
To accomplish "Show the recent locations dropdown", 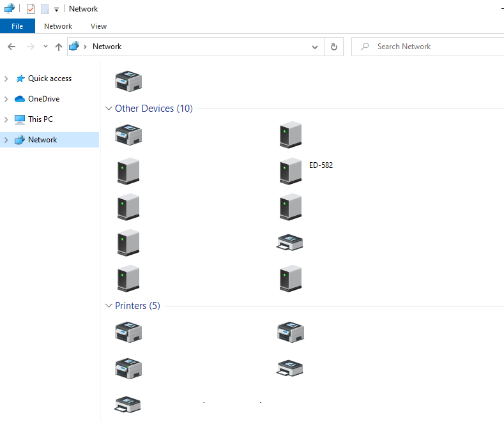I will [45, 47].
